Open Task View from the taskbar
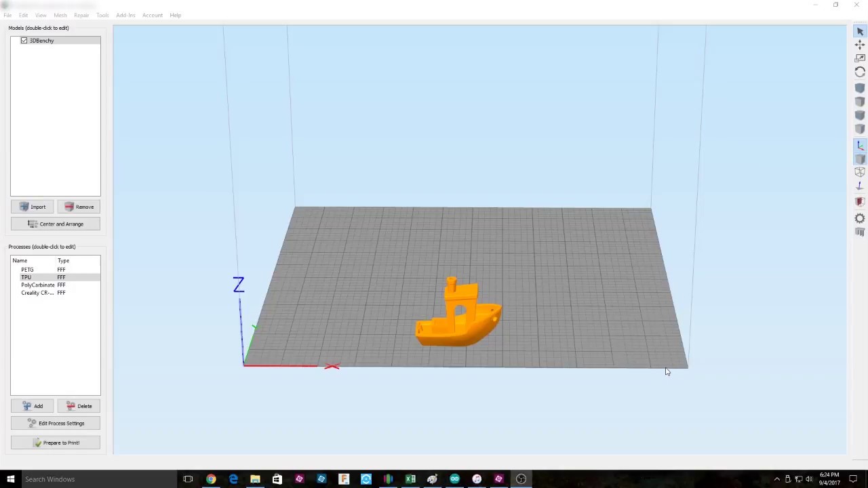Viewport: 868px width, 488px height. tap(188, 479)
